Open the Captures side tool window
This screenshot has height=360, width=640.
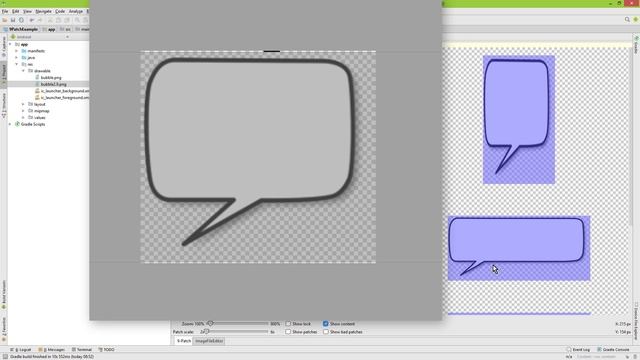tap(4, 47)
